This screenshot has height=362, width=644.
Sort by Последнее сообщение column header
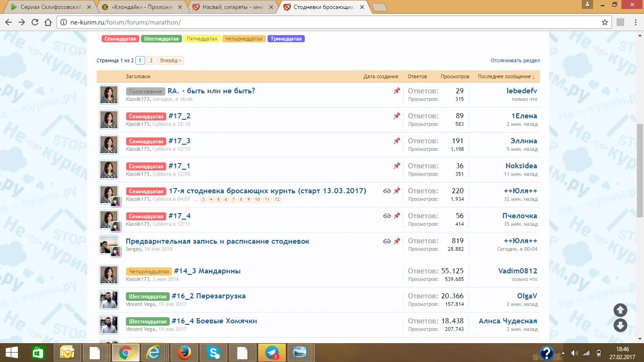505,76
